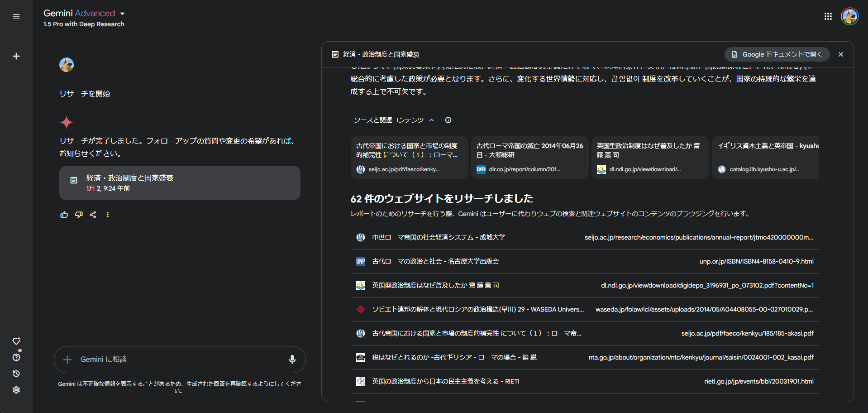Viewport: 868px width, 413px height.
Task: Click the user avatar in the chat
Action: click(67, 65)
